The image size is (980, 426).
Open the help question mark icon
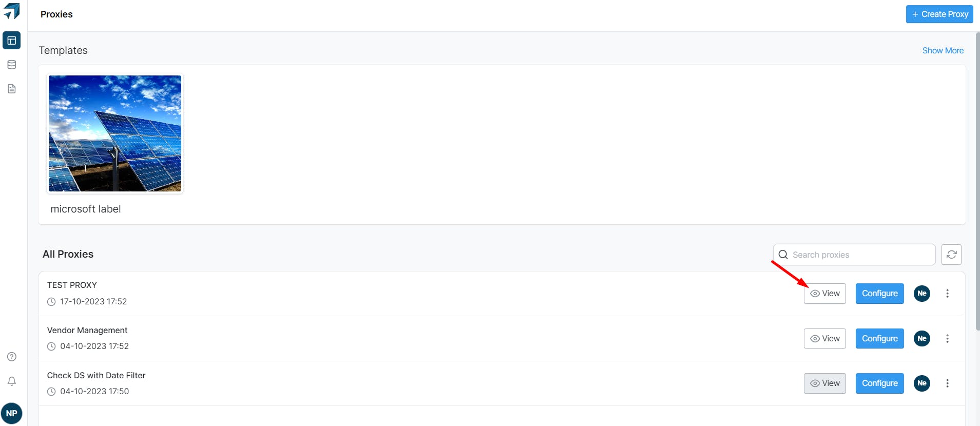[x=11, y=357]
